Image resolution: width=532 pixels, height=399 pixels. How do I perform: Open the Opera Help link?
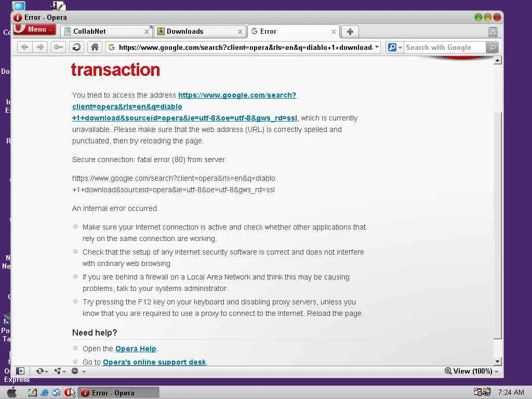(136, 349)
